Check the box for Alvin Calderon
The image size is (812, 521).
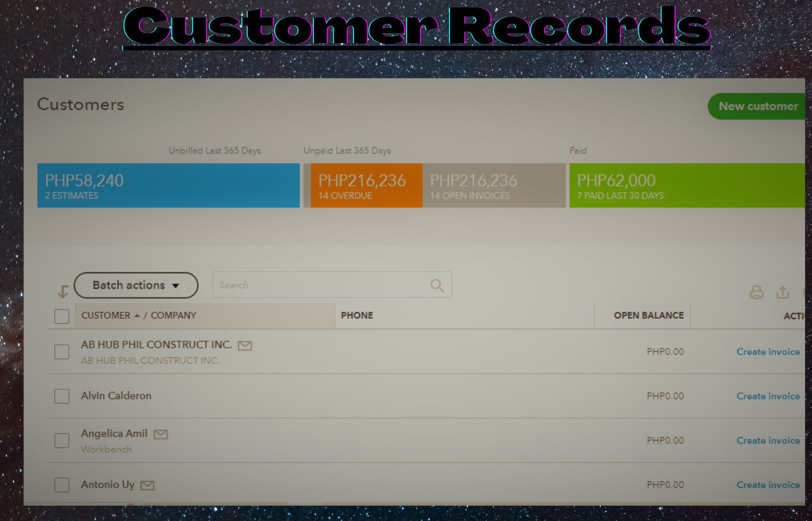point(62,396)
